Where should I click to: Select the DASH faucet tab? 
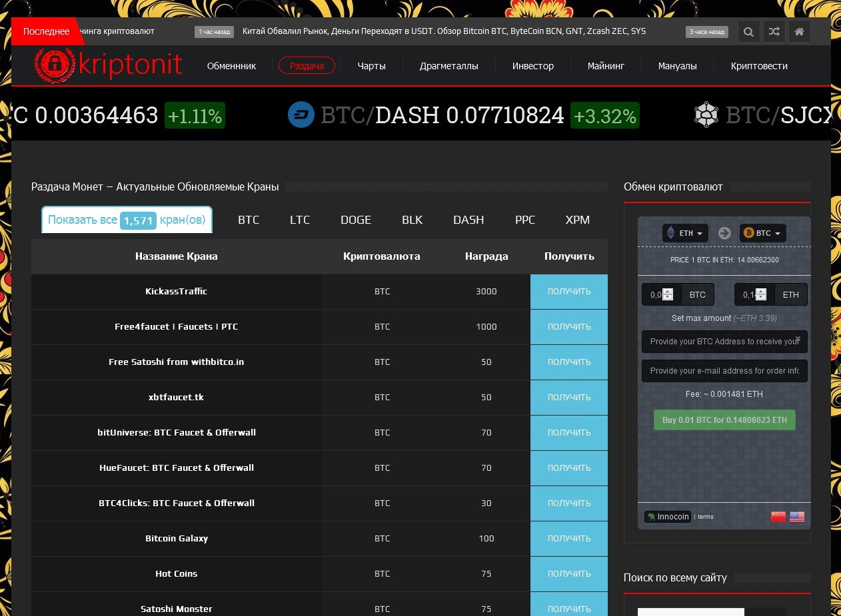tap(468, 220)
